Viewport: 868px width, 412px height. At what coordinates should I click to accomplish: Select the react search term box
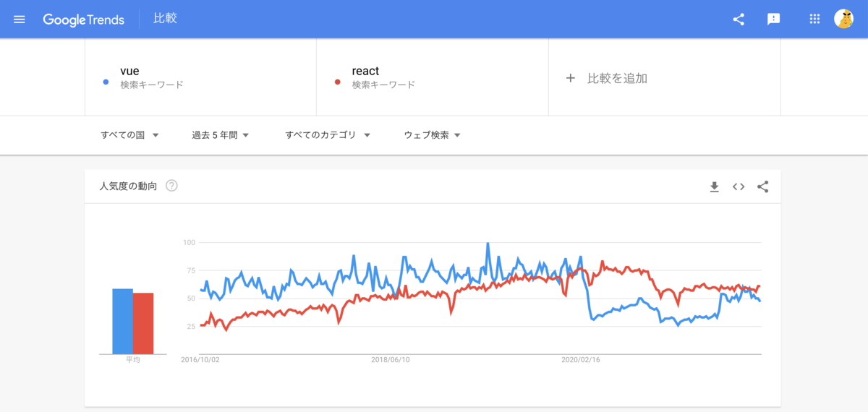(x=432, y=77)
